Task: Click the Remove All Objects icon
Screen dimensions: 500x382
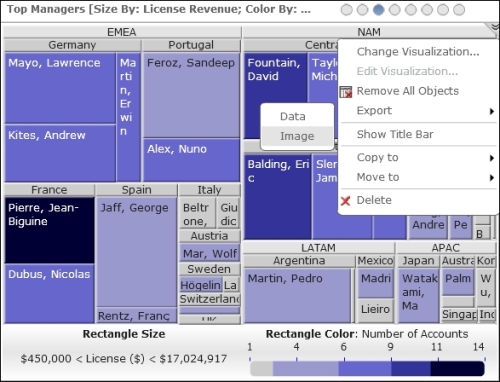Action: tap(346, 92)
